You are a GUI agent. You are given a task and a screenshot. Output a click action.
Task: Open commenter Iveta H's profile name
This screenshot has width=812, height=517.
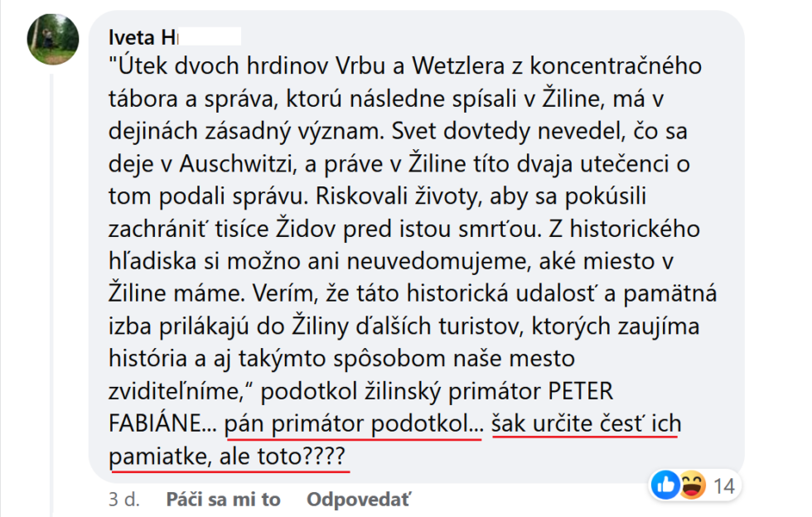[143, 36]
